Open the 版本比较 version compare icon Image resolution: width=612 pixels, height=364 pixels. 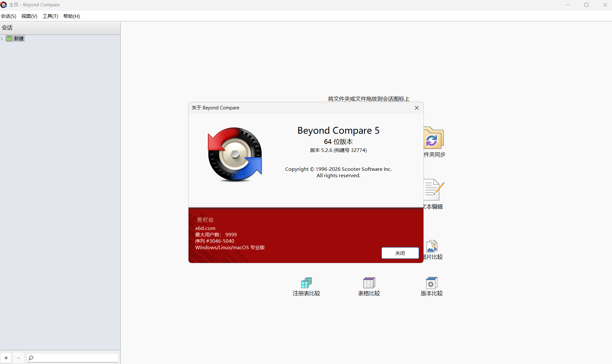click(x=431, y=283)
